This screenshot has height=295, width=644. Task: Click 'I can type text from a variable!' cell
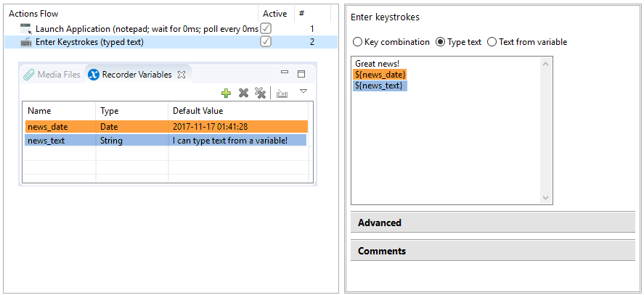[x=238, y=141]
